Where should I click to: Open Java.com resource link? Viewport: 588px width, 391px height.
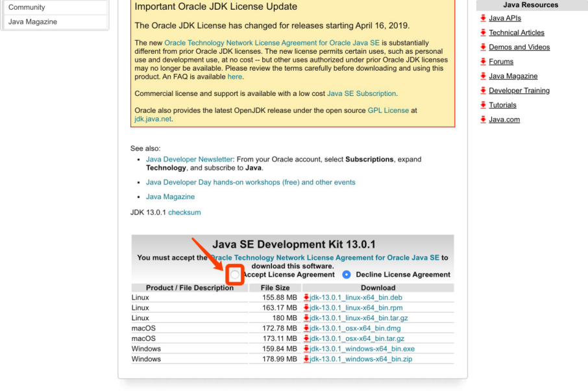(504, 119)
